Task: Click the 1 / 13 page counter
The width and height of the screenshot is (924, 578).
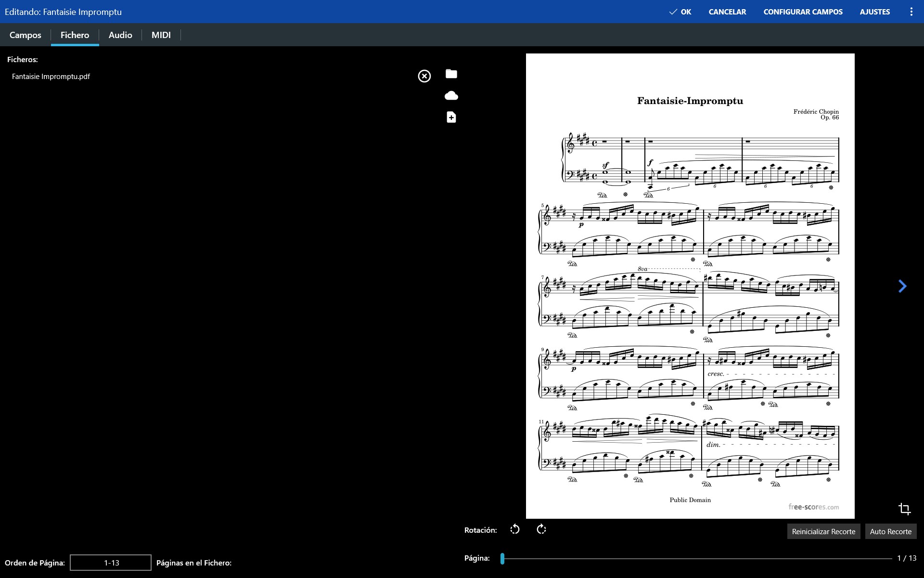Action: 907,558
